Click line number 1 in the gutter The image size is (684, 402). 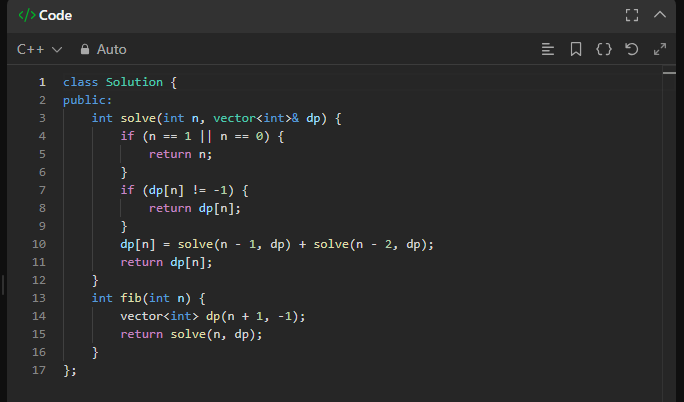[x=42, y=82]
